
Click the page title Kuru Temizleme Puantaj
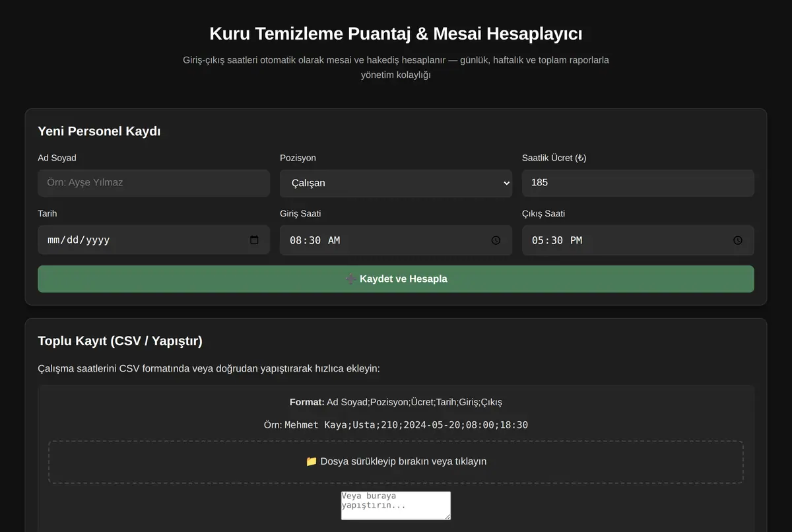396,34
